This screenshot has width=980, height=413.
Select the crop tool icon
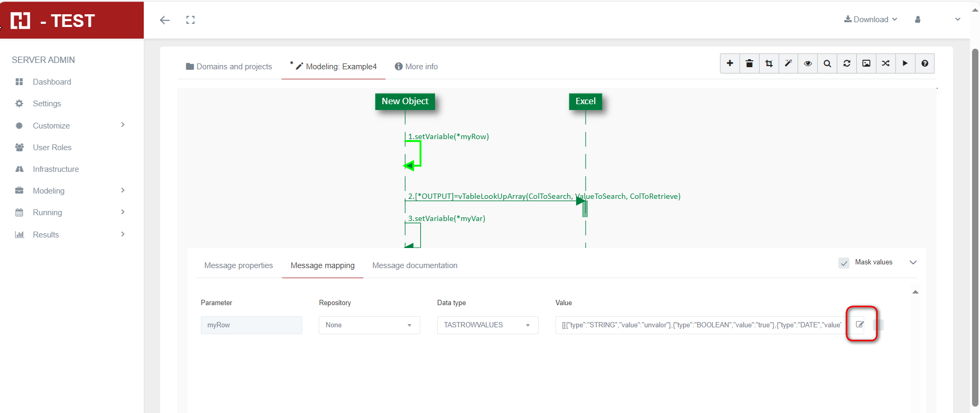tap(769, 63)
